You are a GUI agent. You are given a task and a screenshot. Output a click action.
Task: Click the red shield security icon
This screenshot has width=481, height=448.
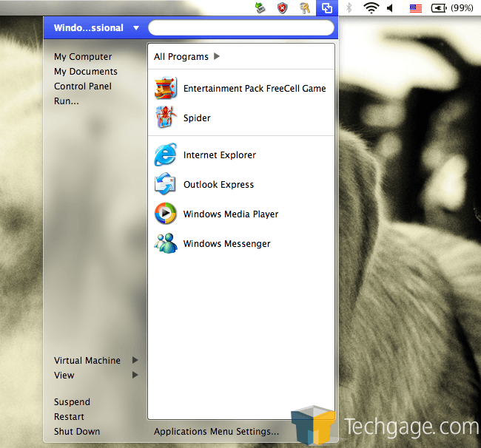point(282,8)
